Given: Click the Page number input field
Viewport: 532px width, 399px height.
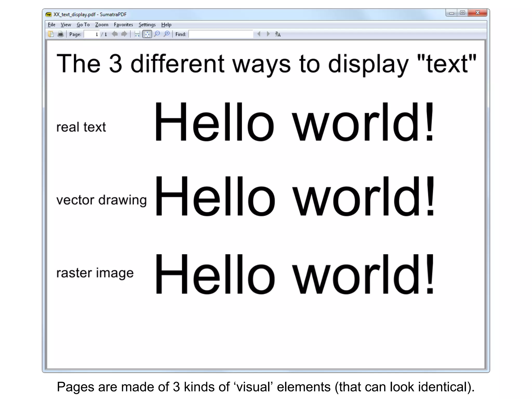Looking at the screenshot, I should pos(92,34).
